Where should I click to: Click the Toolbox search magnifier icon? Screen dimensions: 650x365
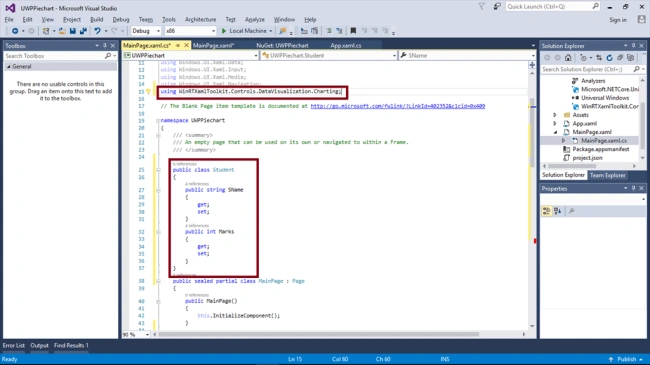(x=108, y=56)
